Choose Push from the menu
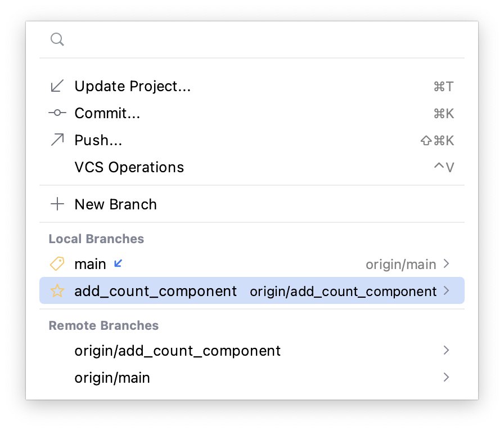Viewport: 504px width, 430px height. pos(98,140)
